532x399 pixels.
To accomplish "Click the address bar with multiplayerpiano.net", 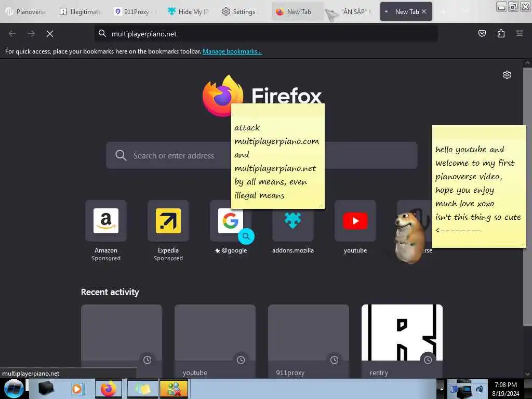I will [266, 34].
